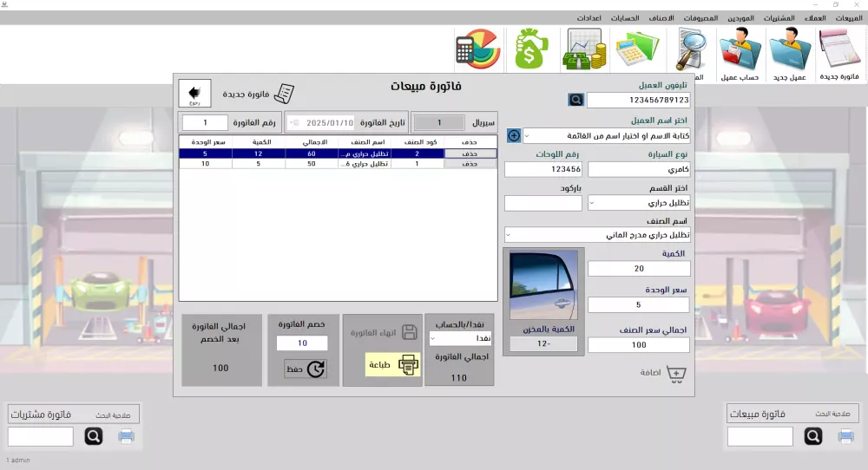
Task: Open the الحسابات menu
Action: pos(625,18)
